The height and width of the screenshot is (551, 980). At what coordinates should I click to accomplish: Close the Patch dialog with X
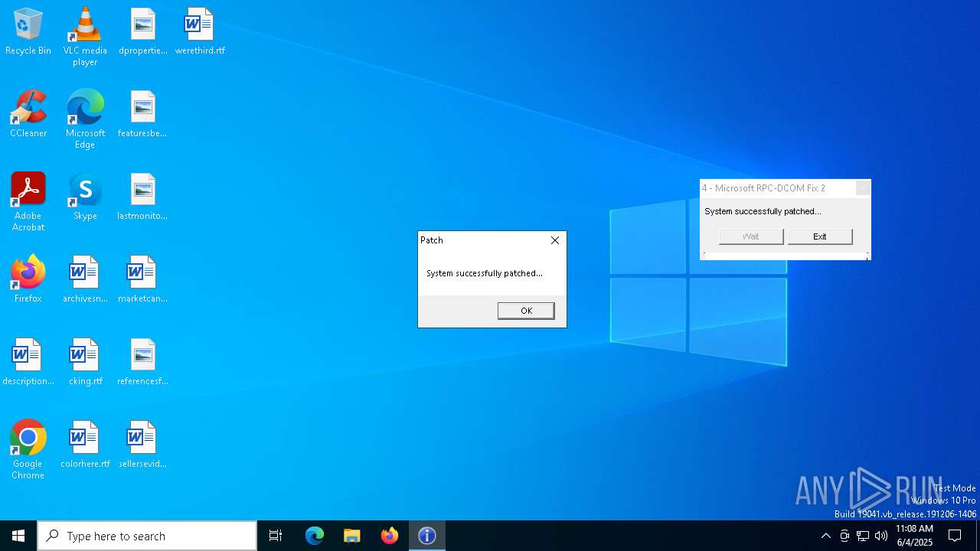point(555,240)
